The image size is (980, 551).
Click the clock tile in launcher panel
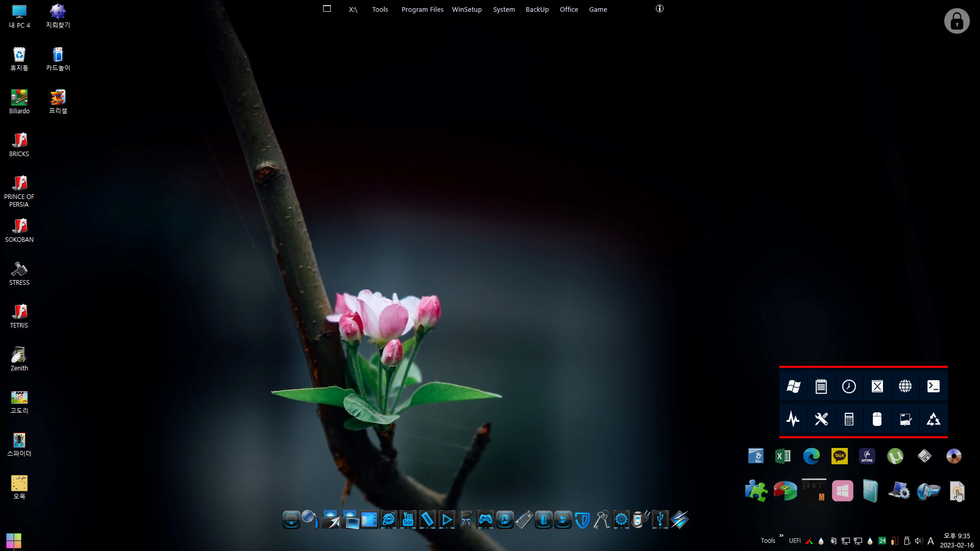[849, 386]
